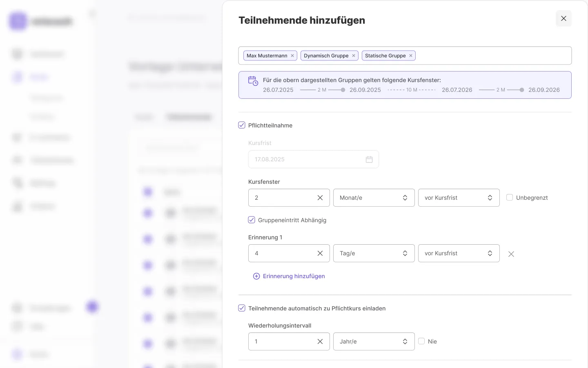Uncheck the Pflichtteilnahme checkbox
Viewport: 588px width, 368px height.
242,125
